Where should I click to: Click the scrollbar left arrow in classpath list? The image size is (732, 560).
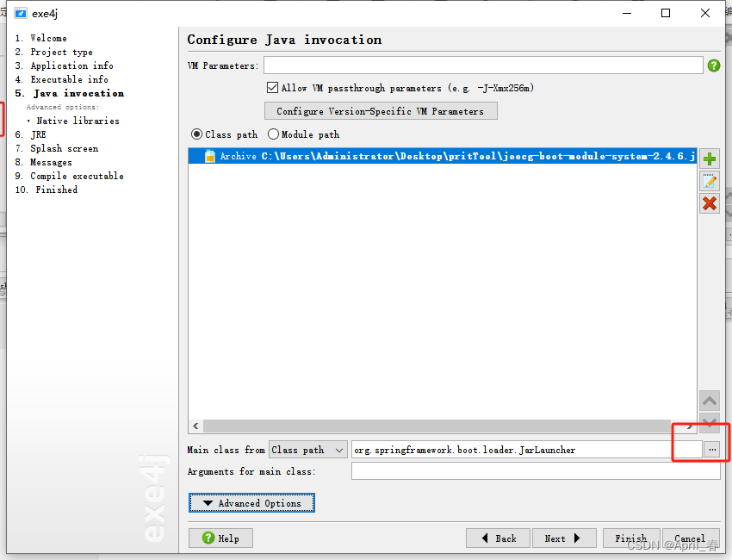click(x=195, y=426)
